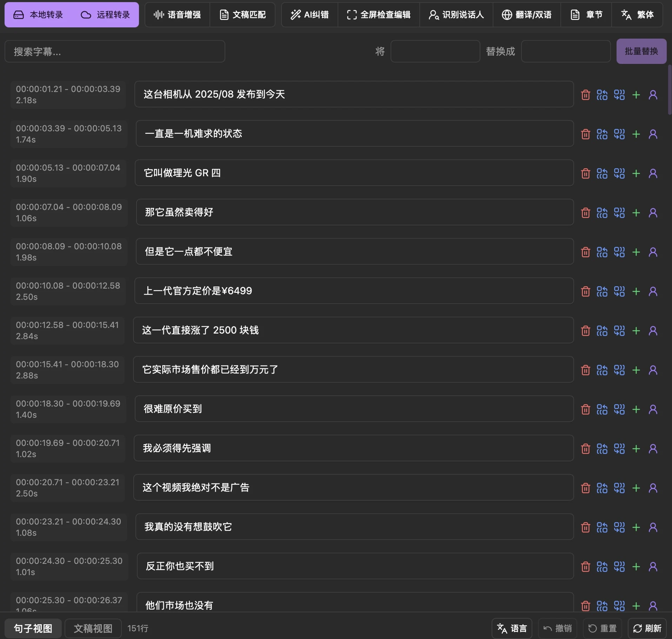Set the speaker for '我必须得先强调'
The width and height of the screenshot is (672, 639).
[653, 449]
